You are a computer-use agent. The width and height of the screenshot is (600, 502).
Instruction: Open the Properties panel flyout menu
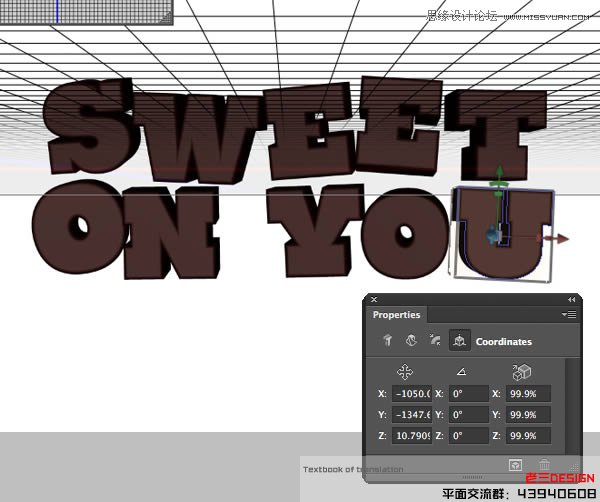(570, 315)
